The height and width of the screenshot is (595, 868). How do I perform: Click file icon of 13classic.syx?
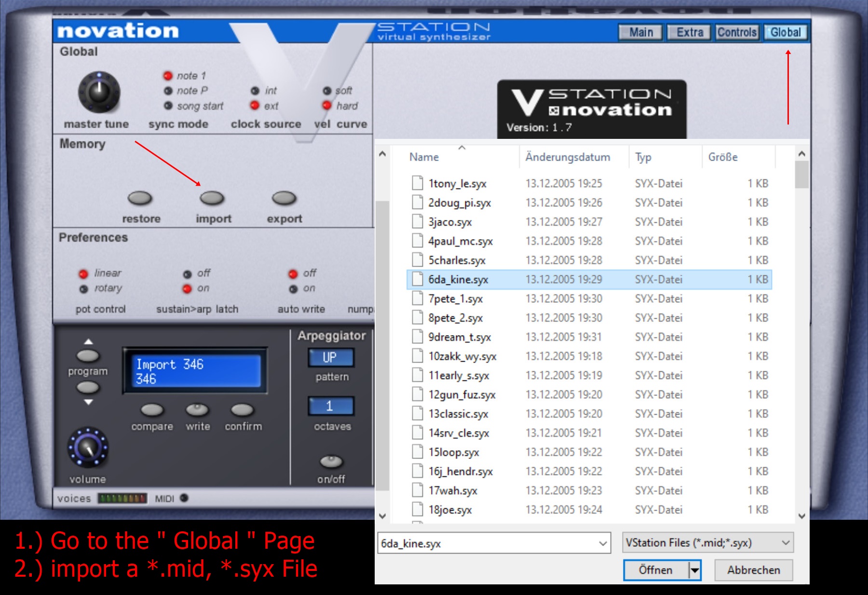(418, 414)
